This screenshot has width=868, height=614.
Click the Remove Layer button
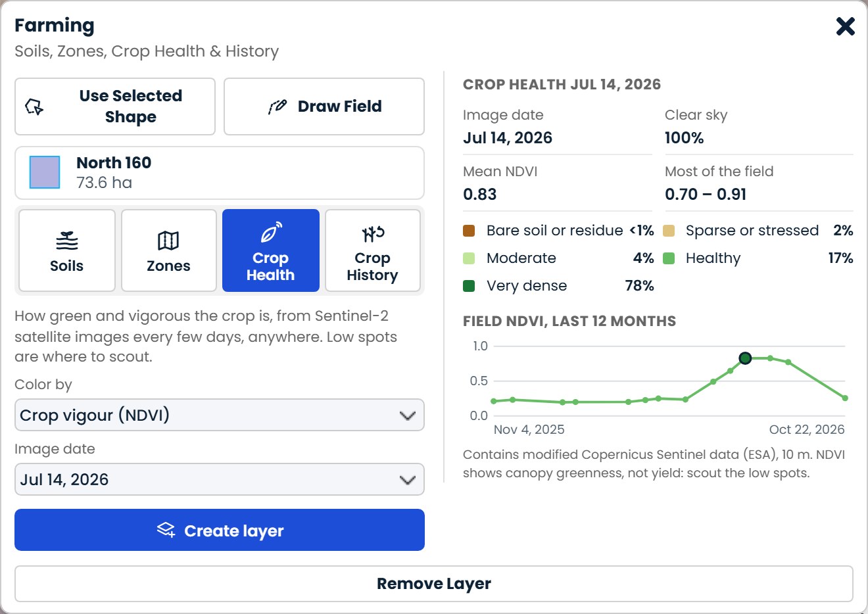434,584
